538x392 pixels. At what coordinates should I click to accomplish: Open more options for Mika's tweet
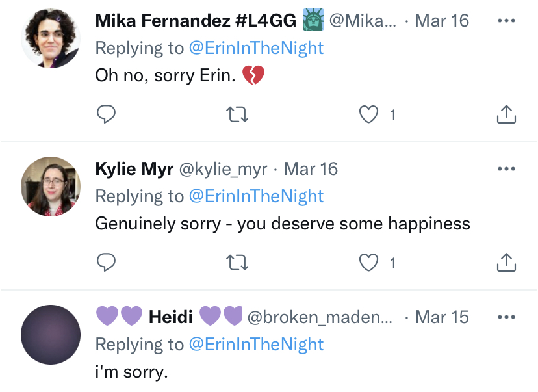[506, 20]
